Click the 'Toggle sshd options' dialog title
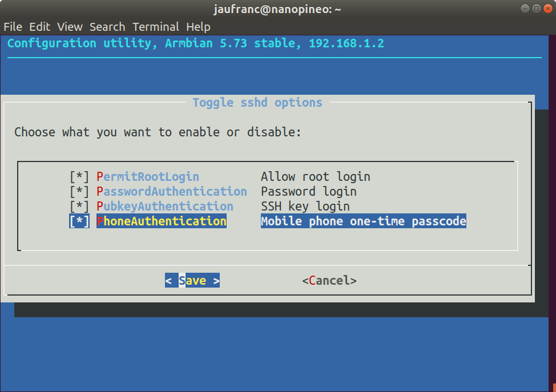 tap(257, 103)
